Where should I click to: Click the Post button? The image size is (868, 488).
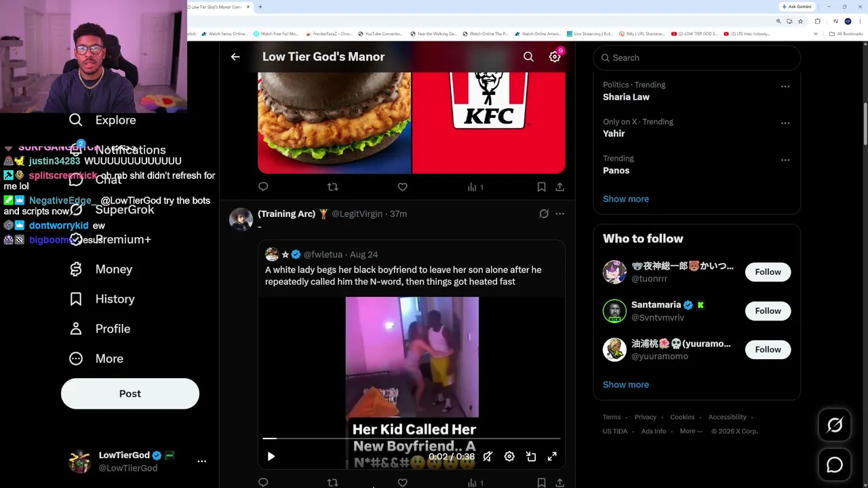click(130, 394)
